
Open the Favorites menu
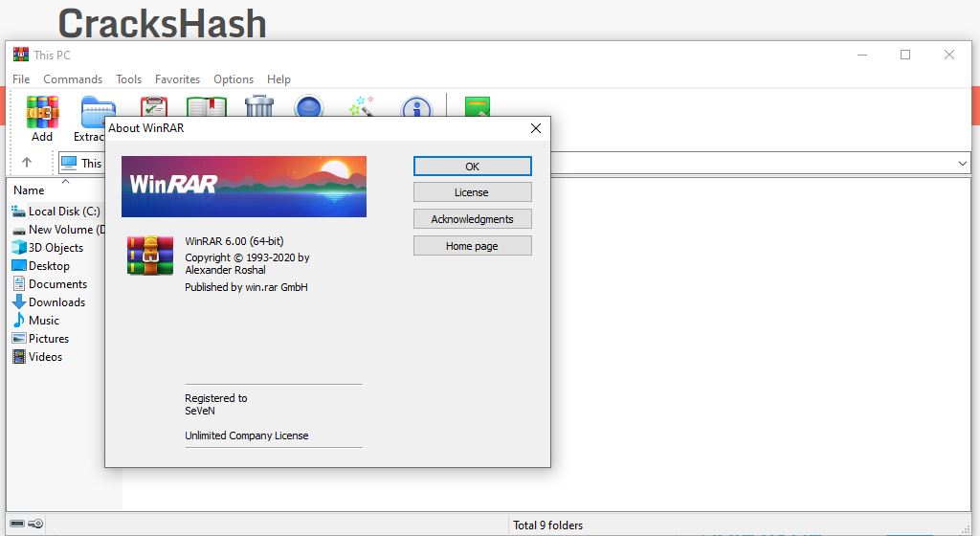pyautogui.click(x=177, y=79)
